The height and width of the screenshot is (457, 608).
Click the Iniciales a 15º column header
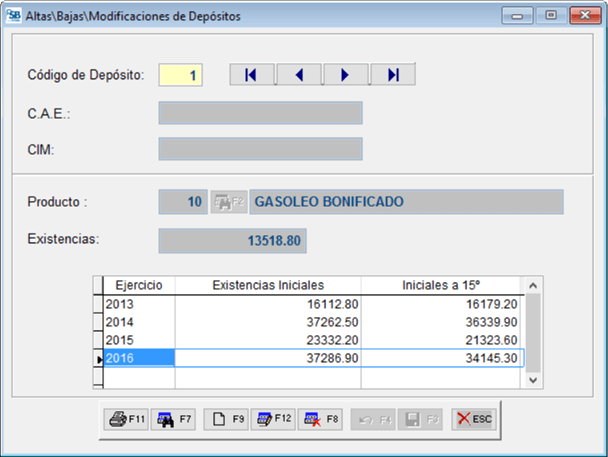pos(443,285)
